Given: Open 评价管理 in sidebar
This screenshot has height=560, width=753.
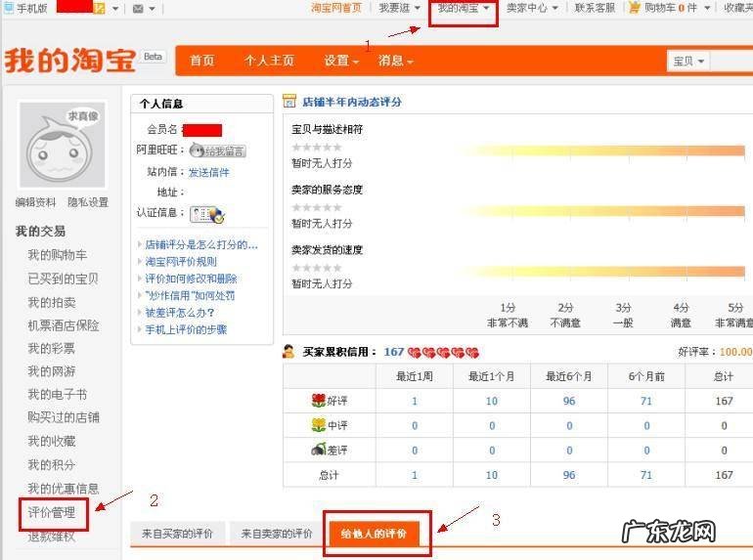Looking at the screenshot, I should coord(52,512).
